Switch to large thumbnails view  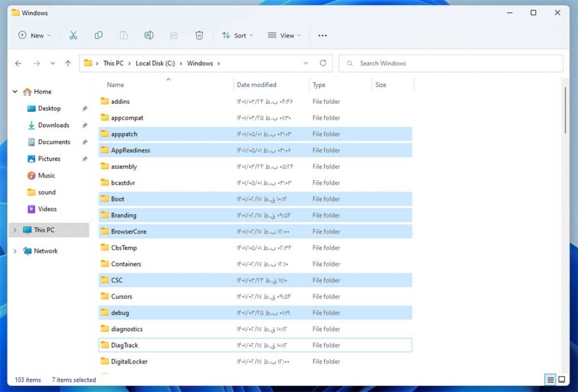[561, 380]
